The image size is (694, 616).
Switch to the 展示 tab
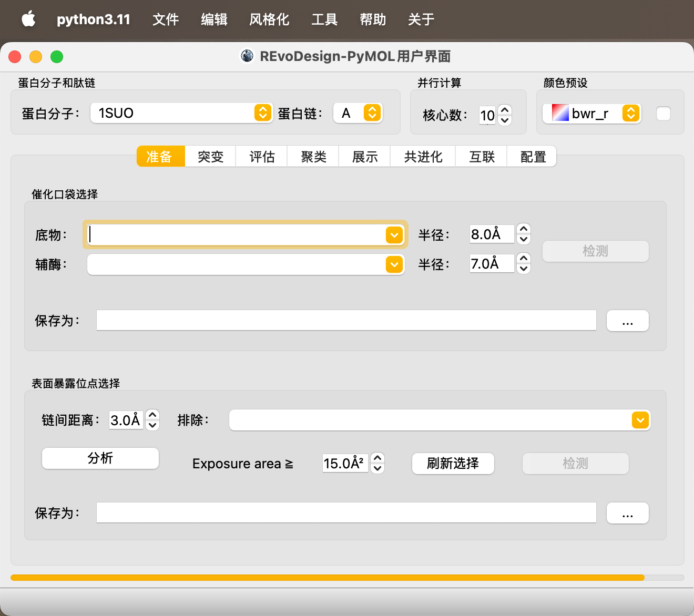pyautogui.click(x=365, y=157)
